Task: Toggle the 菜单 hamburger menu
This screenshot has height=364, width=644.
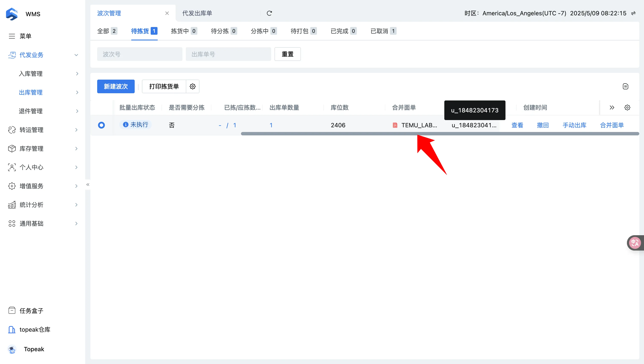Action: pos(12,36)
